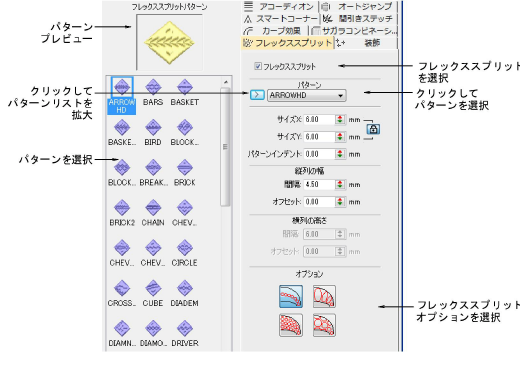Select the highlighted ARROWHD pattern

(x=122, y=96)
